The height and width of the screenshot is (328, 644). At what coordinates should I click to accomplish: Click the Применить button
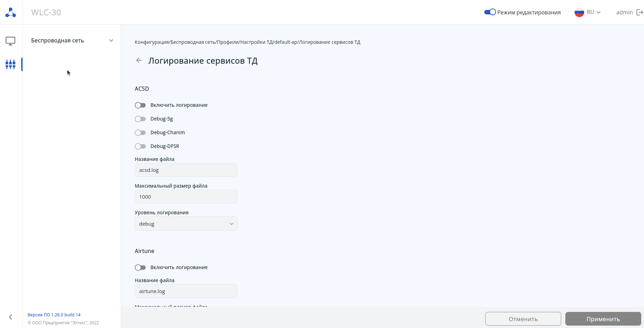[x=603, y=319]
